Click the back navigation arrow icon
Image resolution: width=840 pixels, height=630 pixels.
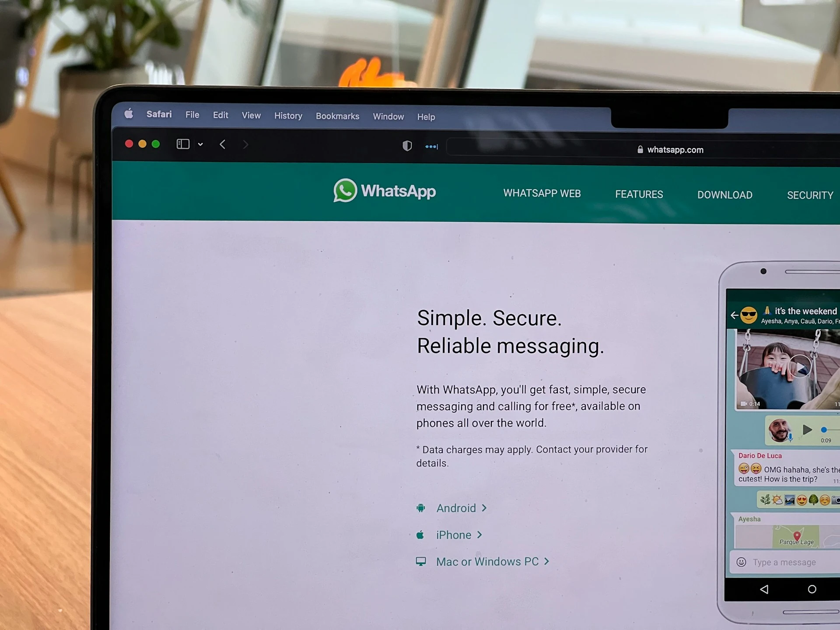(224, 144)
